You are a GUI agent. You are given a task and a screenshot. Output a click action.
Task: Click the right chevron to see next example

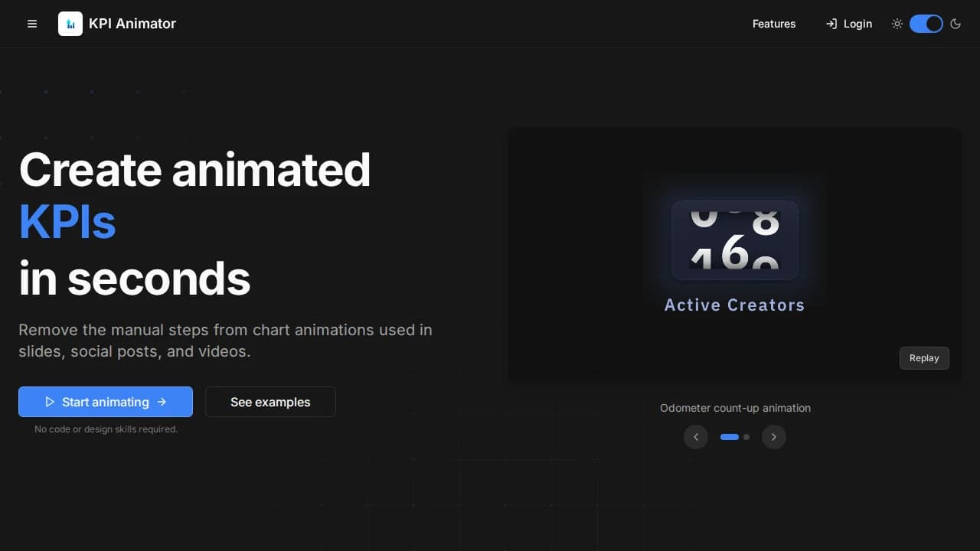[773, 437]
